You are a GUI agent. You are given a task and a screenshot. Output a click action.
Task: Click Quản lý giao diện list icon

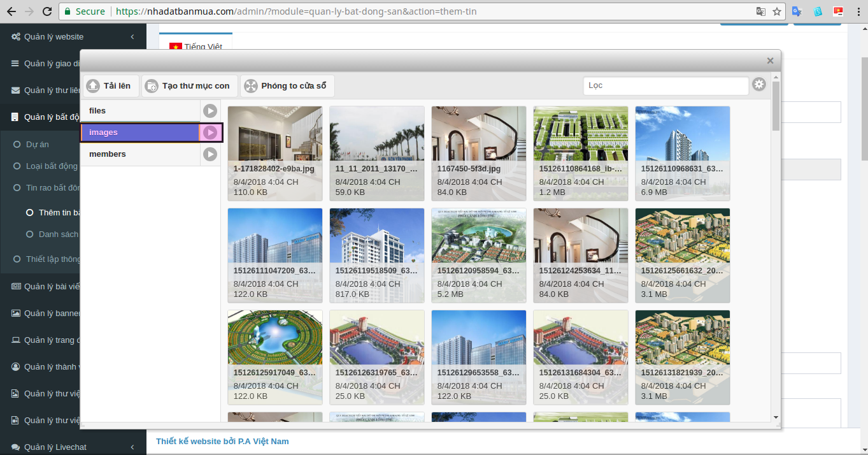(16, 64)
